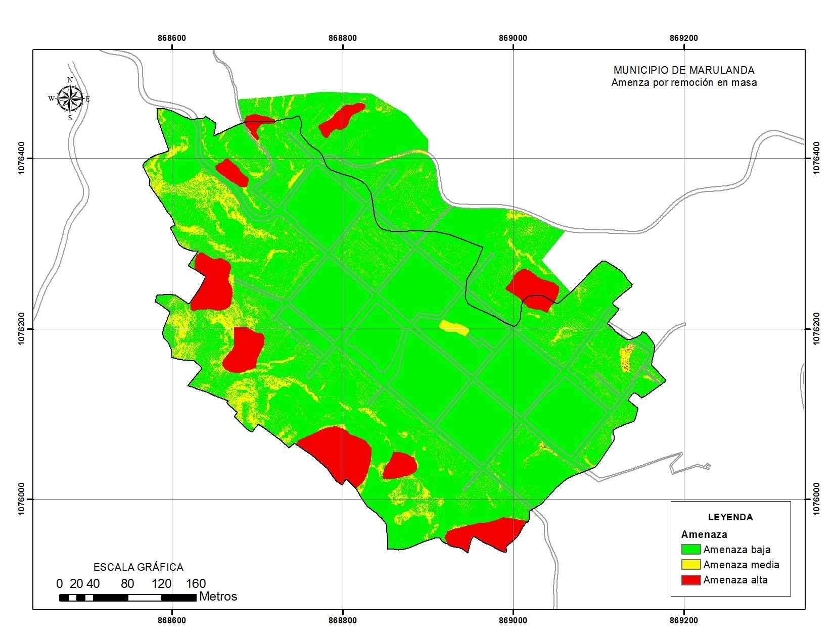Click the 160 scale bar value
834x644 pixels.
tap(196, 584)
